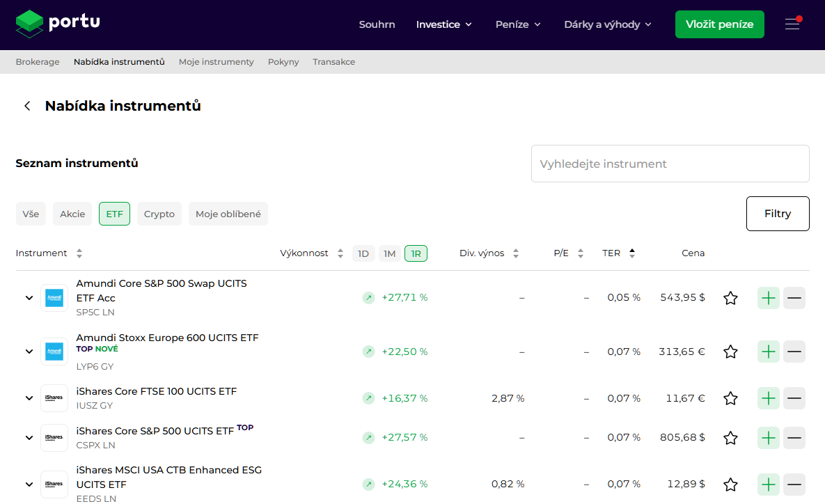The image size is (825, 504).
Task: Switch performance period to 1D
Action: click(363, 253)
